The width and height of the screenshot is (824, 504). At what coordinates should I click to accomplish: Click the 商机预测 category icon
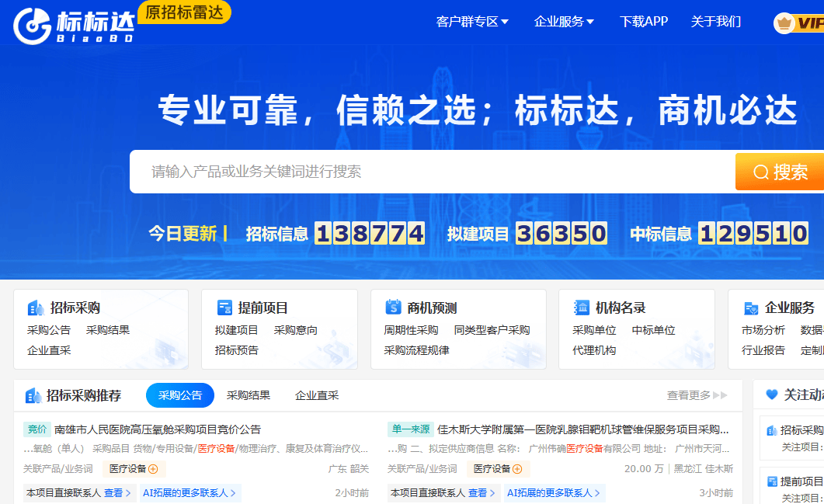(393, 308)
